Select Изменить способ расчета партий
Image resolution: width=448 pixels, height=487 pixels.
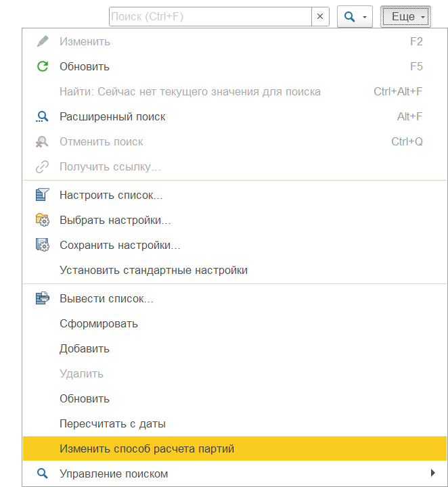click(146, 448)
